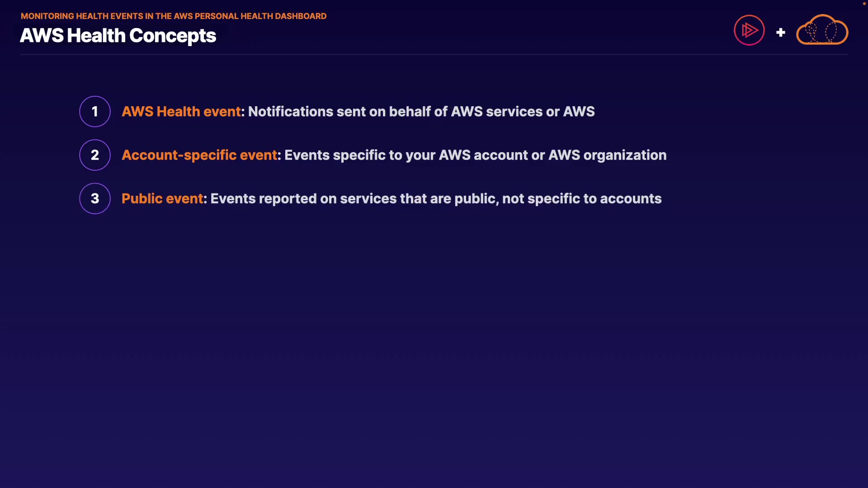Image resolution: width=868 pixels, height=488 pixels.
Task: Click the Pluralsight play logo
Action: pyautogui.click(x=749, y=30)
